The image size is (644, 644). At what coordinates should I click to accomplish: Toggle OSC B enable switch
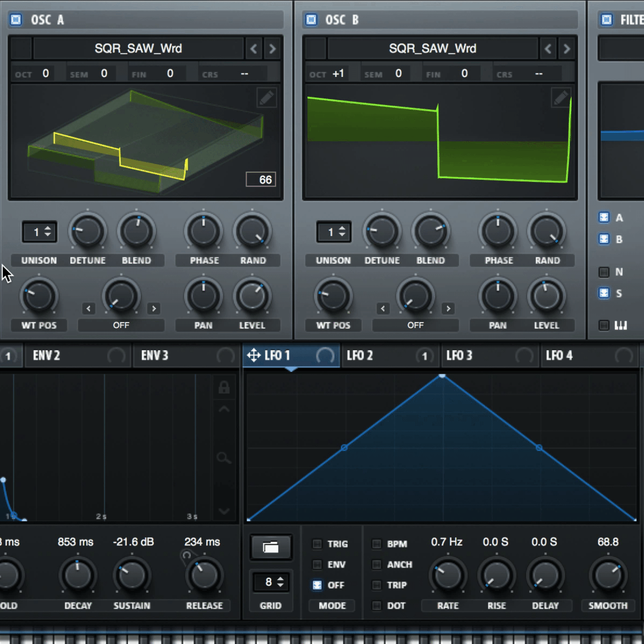click(311, 20)
